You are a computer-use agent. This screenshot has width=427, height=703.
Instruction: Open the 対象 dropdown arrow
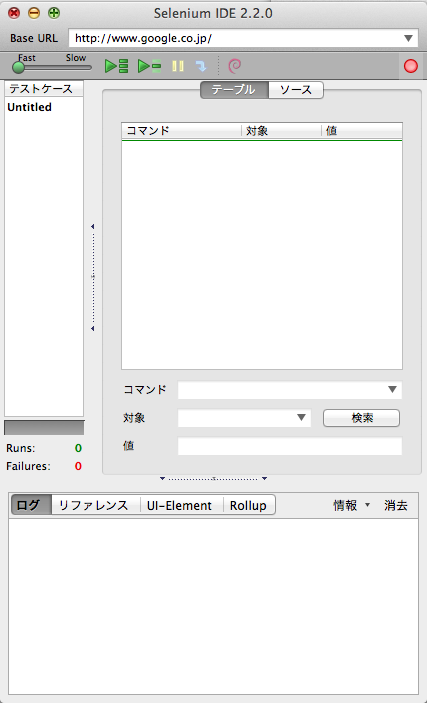(x=301, y=418)
